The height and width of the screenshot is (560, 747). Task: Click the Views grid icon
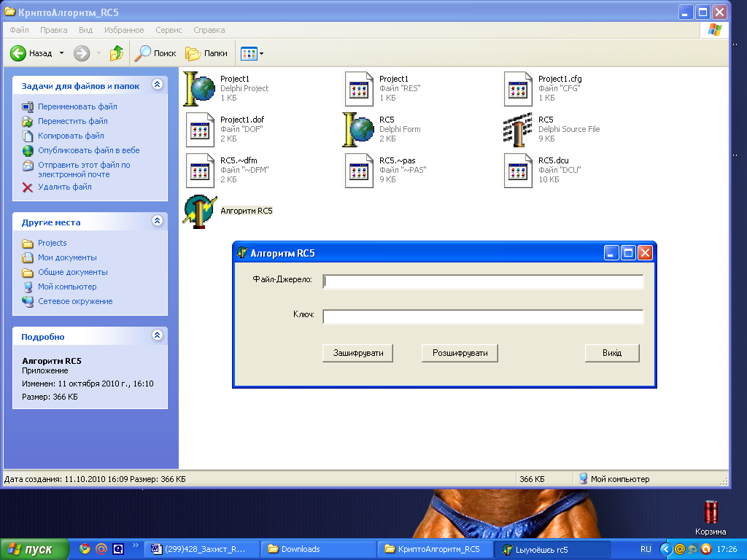click(x=249, y=53)
